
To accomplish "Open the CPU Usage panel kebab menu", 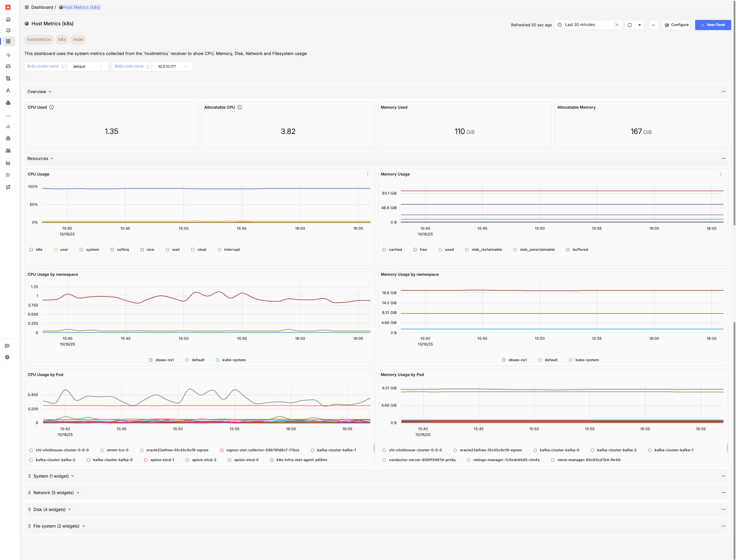I will pos(368,174).
